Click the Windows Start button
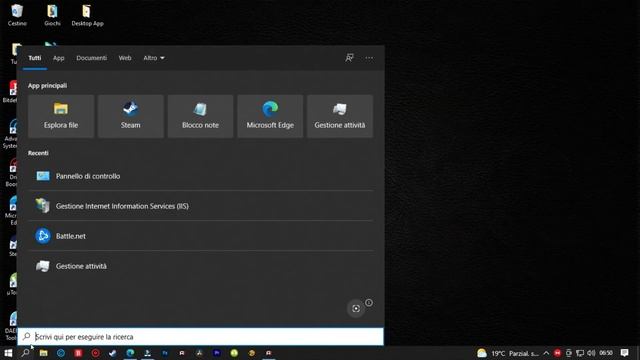The width and height of the screenshot is (640, 360). pyautogui.click(x=8, y=353)
